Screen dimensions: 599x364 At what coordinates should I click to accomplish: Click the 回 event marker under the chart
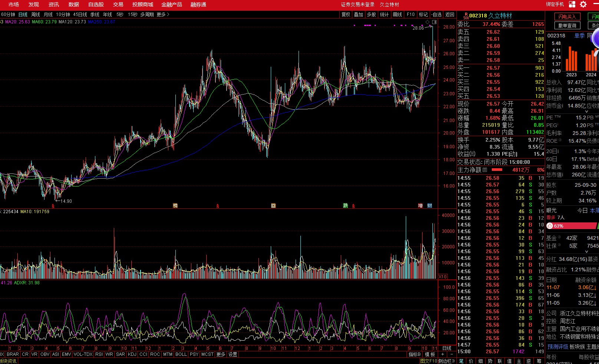coord(273,206)
